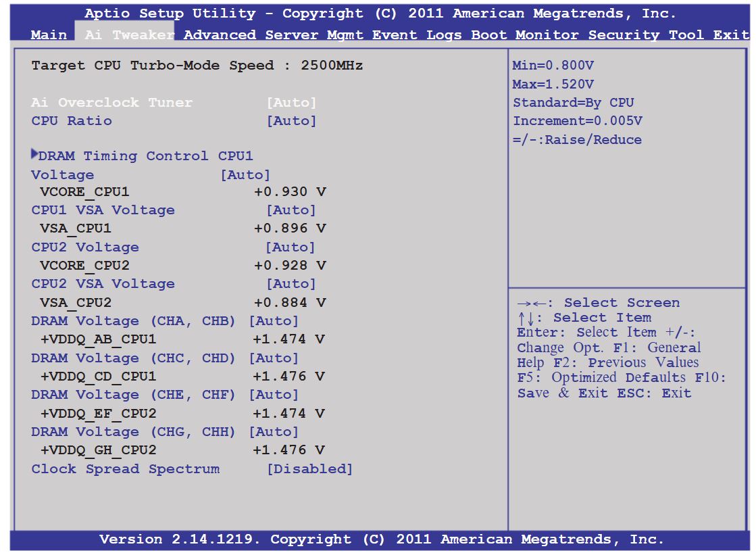The width and height of the screenshot is (756, 555).
Task: Change the CPU Ratio [Auto] value
Action: pyautogui.click(x=292, y=120)
